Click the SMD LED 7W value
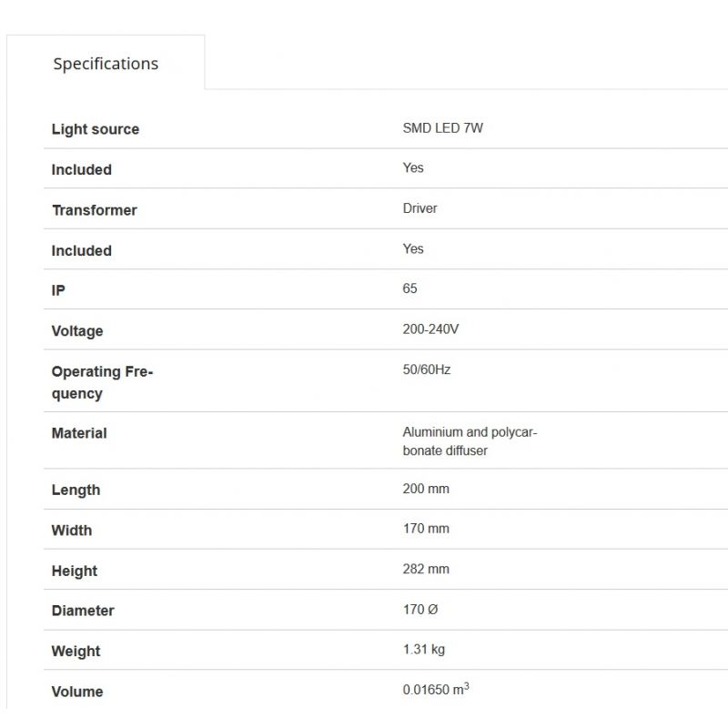 [x=442, y=128]
